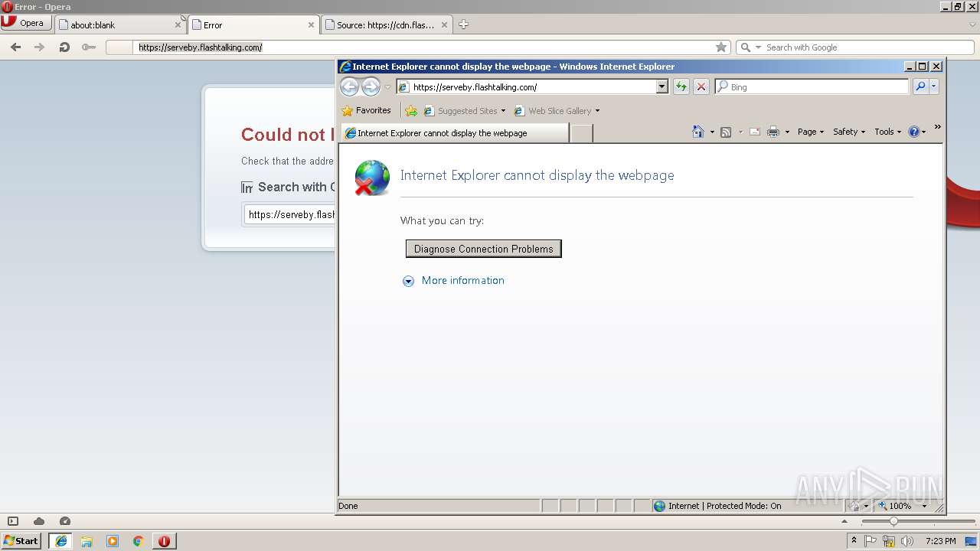Go forward in Internet Explorer
Image resolution: width=980 pixels, height=551 pixels.
371,87
